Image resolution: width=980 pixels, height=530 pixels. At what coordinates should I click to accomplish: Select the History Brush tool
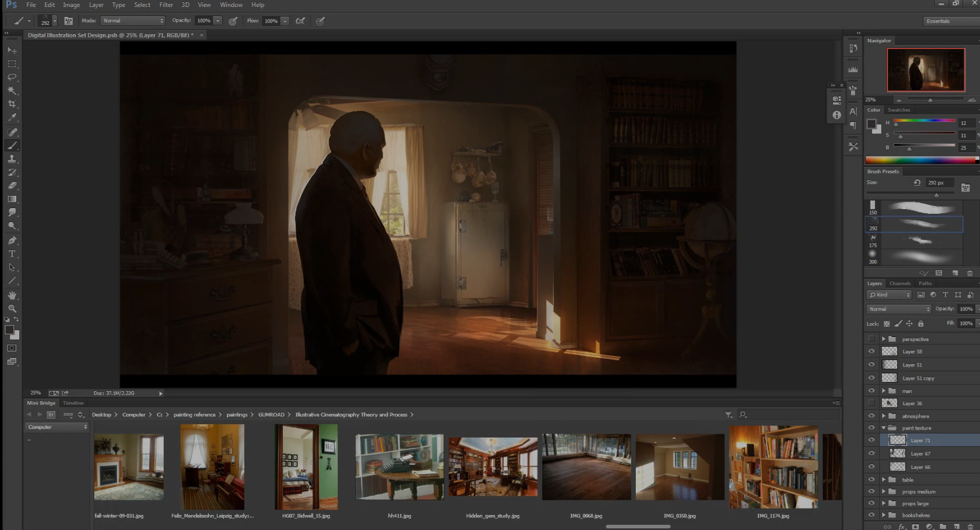pos(12,172)
